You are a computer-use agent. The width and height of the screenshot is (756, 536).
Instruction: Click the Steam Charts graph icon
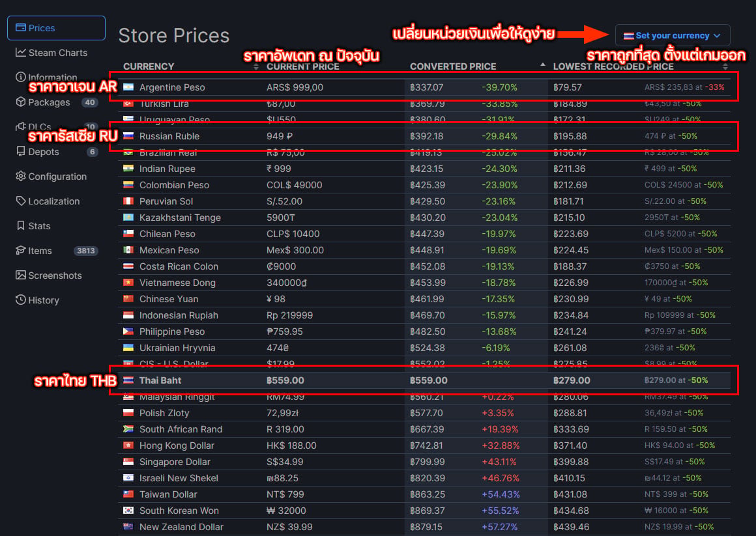point(21,52)
